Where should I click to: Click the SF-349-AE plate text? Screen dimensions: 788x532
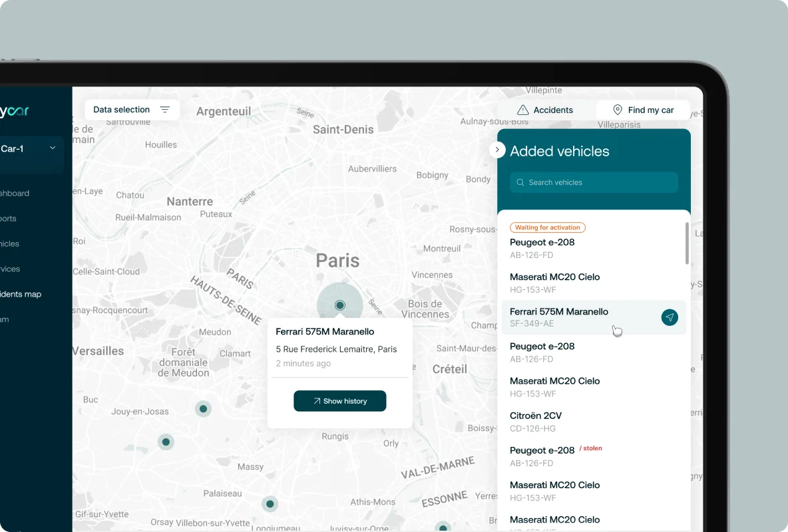click(532, 323)
